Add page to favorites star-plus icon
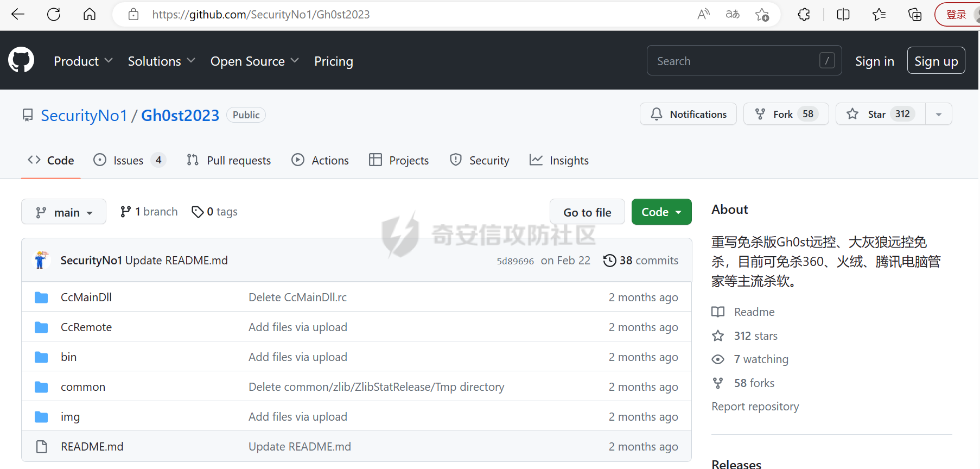Image resolution: width=980 pixels, height=469 pixels. click(762, 15)
